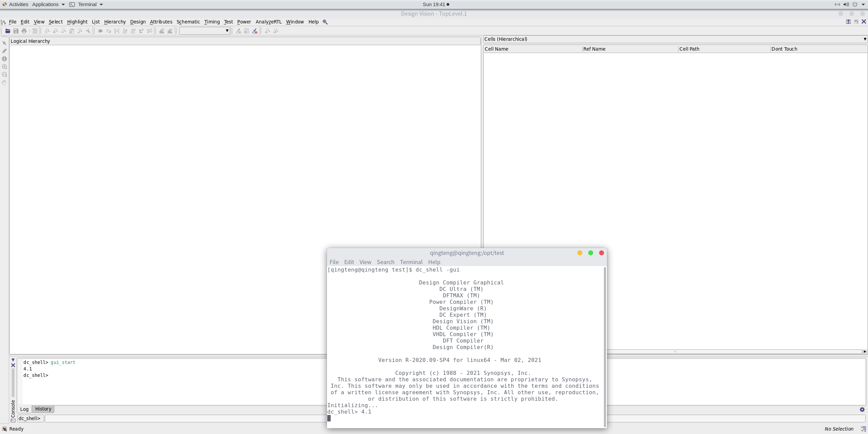Click the save disk toolbar icon
868x434 pixels.
pyautogui.click(x=16, y=31)
